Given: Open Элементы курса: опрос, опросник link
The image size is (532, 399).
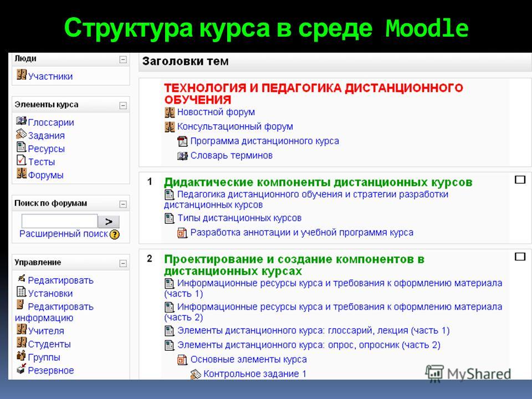Looking at the screenshot, I should (x=309, y=345).
